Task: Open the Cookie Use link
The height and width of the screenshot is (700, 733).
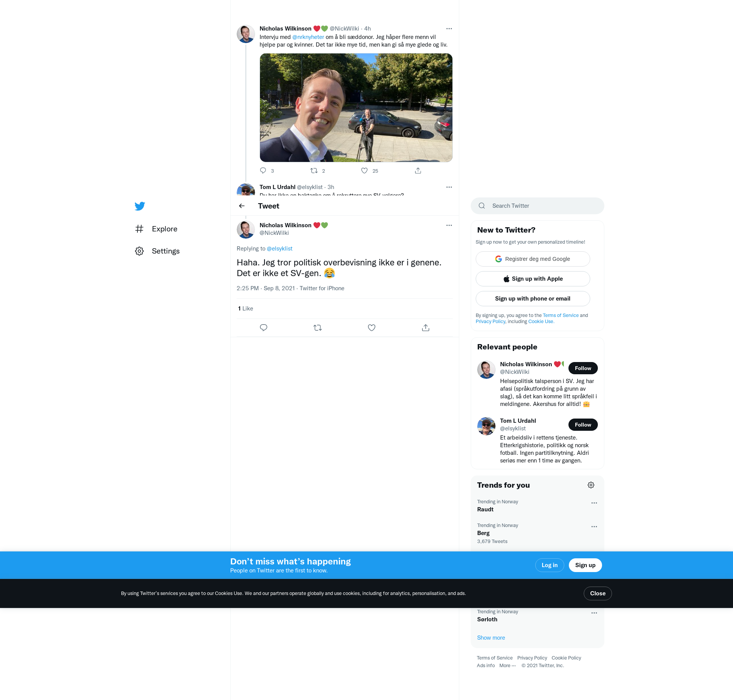Action: (541, 322)
